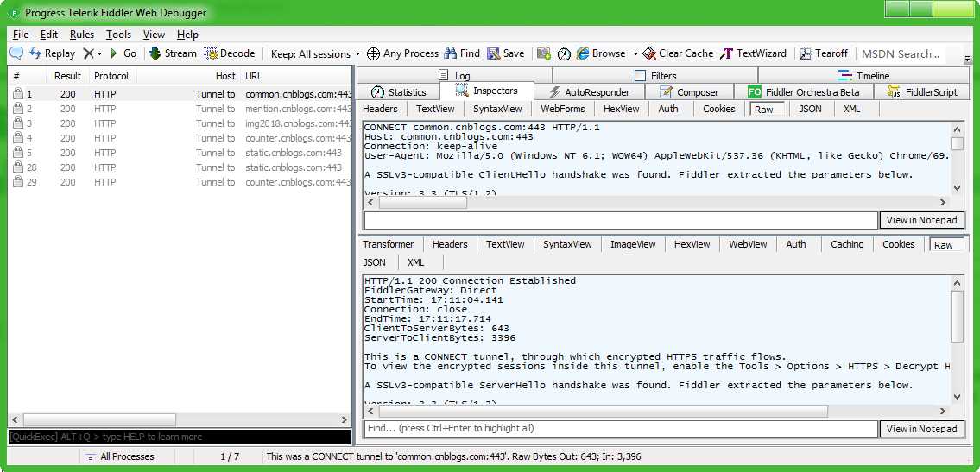The width and height of the screenshot is (980, 472).
Task: Open the File menu
Action: click(x=21, y=35)
